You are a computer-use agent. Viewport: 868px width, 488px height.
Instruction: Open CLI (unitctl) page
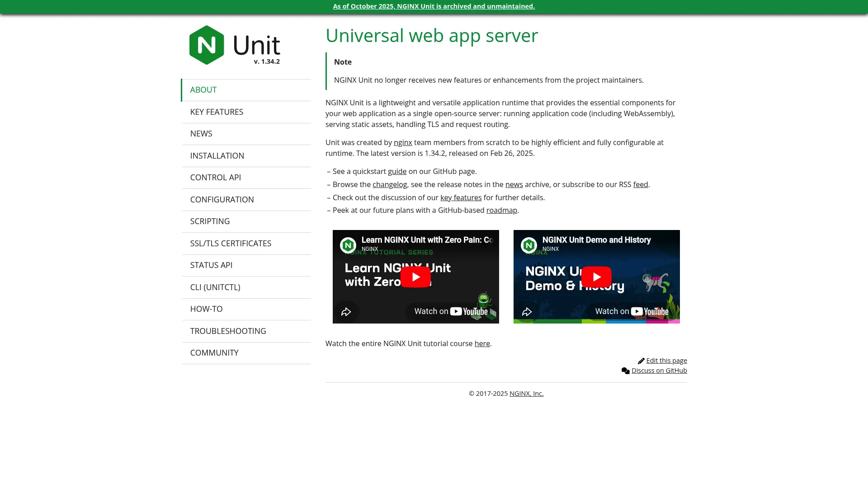click(246, 287)
